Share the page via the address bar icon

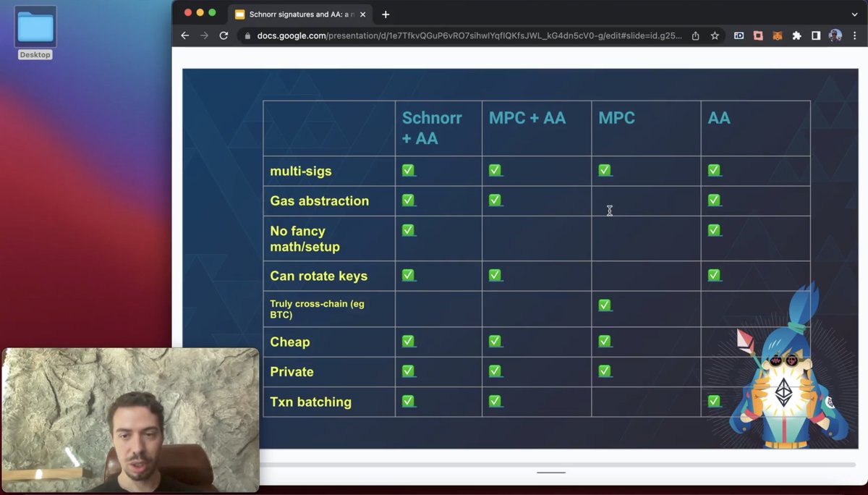pyautogui.click(x=694, y=35)
